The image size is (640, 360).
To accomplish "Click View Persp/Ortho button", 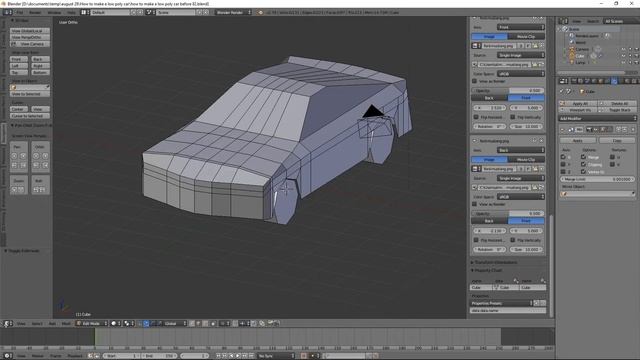I will (x=30, y=37).
